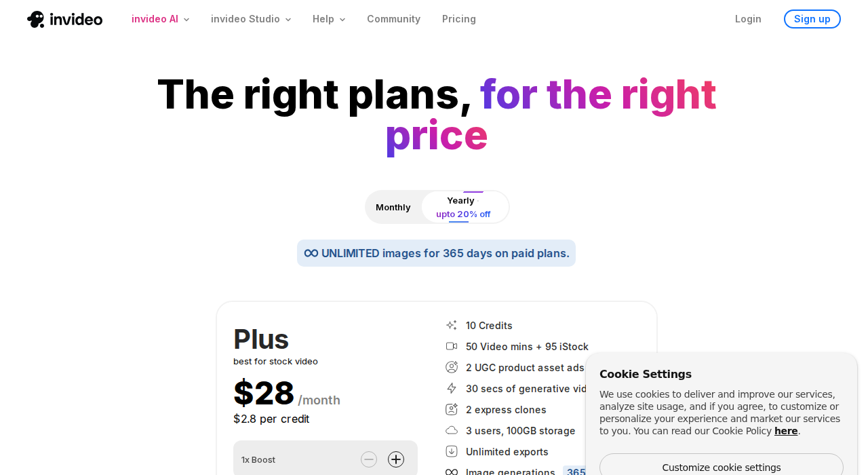Click the download icon next to Unlimited exports
Screen dimensions: 868x475
pos(452,452)
